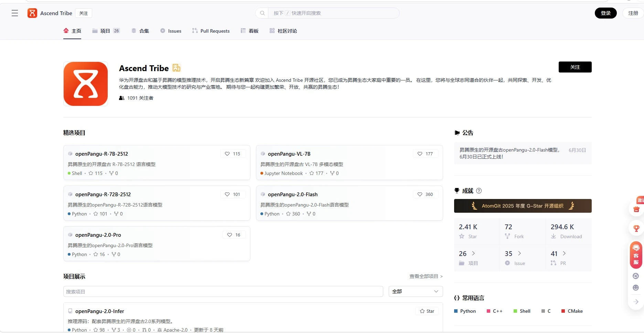Switch to the Pull Requests tab
Screen dimensions: 644x333
click(211, 31)
